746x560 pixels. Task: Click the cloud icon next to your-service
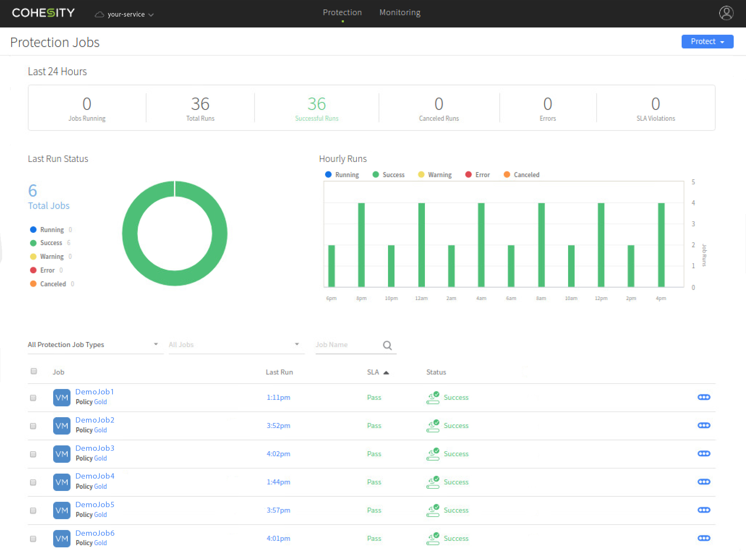tap(100, 14)
